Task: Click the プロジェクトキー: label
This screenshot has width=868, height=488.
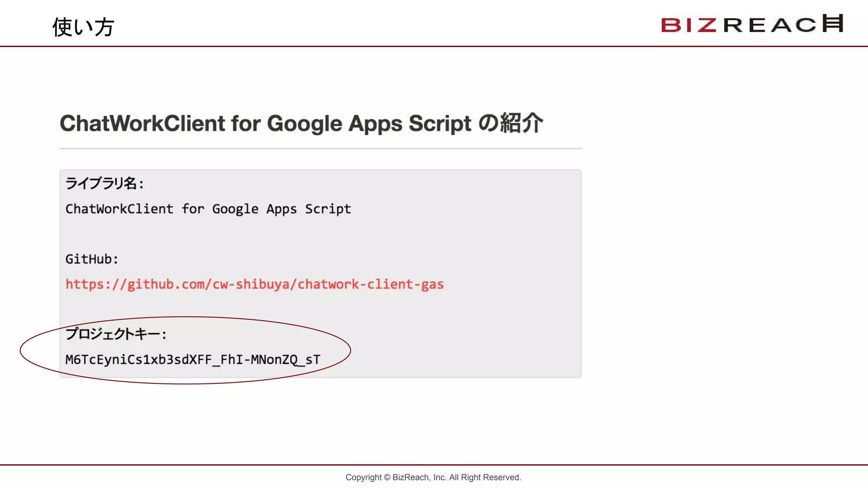Action: (x=116, y=334)
